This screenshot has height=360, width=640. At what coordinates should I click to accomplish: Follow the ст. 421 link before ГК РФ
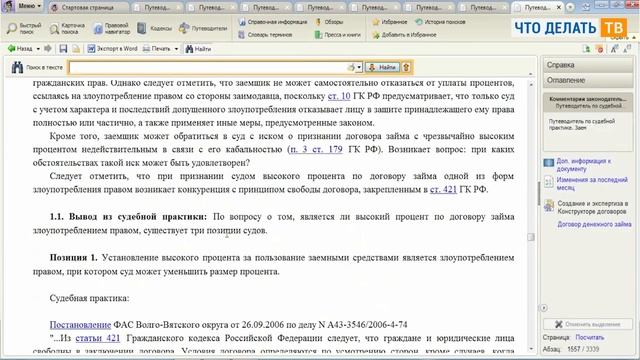coord(443,189)
